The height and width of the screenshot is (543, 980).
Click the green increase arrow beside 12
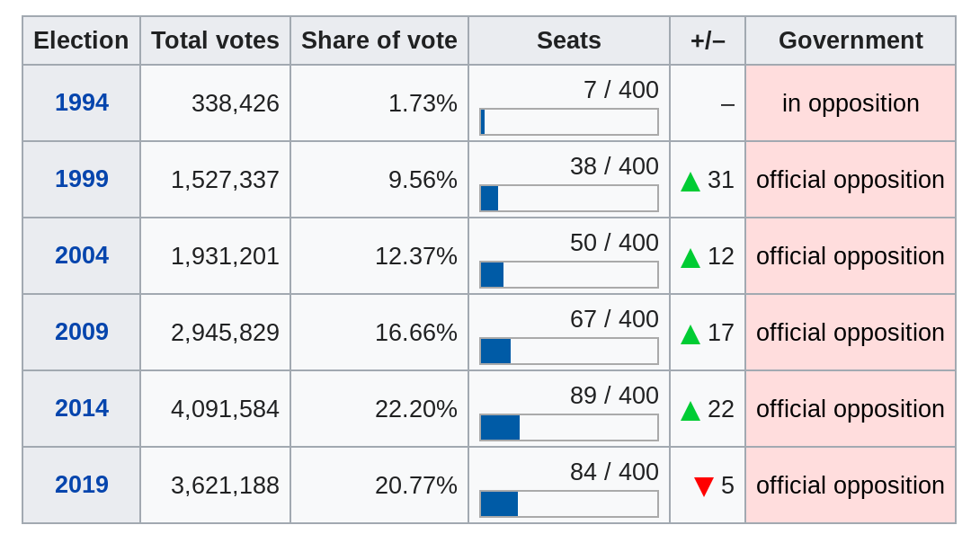tap(690, 257)
